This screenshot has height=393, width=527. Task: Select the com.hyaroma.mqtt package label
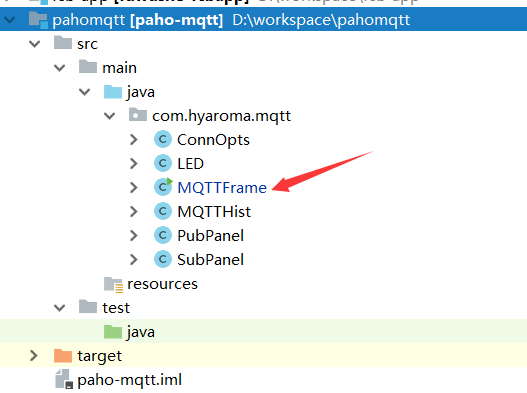click(x=221, y=116)
